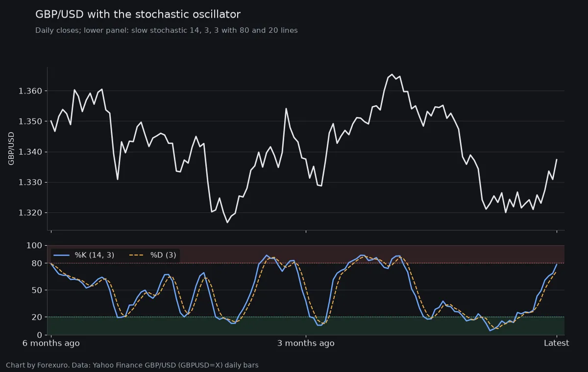Click the 50 midline label on oscillator axis

[38, 290]
